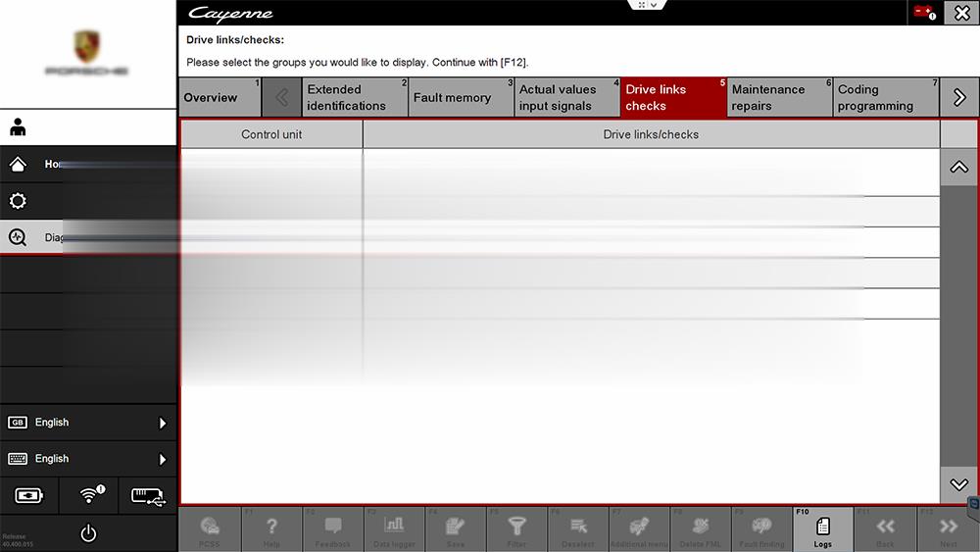
Task: Go Back with the F11 button
Action: click(884, 530)
